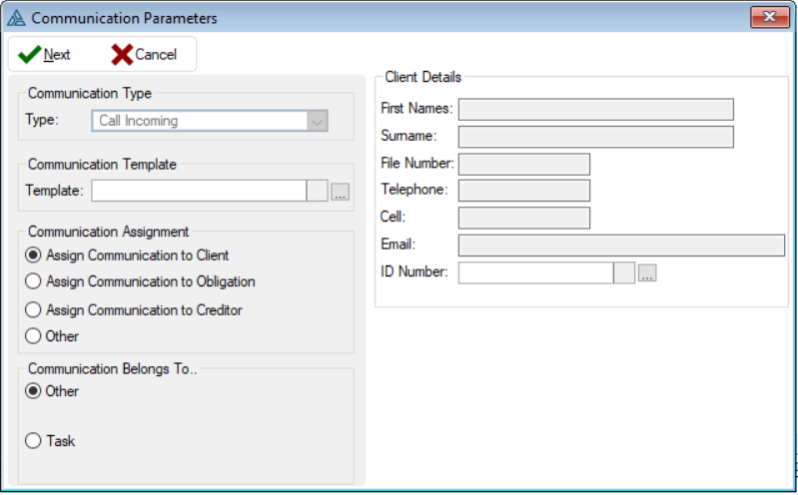The width and height of the screenshot is (798, 495).
Task: Click the green checkmark Next button
Action: pos(45,54)
